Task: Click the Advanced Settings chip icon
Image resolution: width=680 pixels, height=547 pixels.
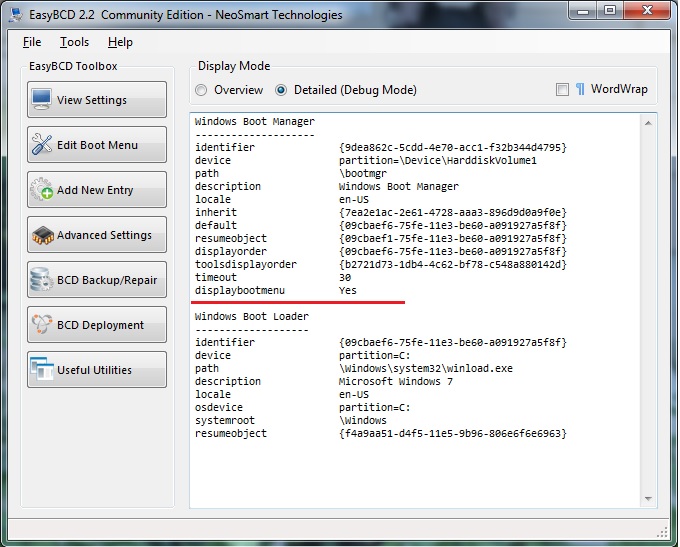Action: [42, 235]
